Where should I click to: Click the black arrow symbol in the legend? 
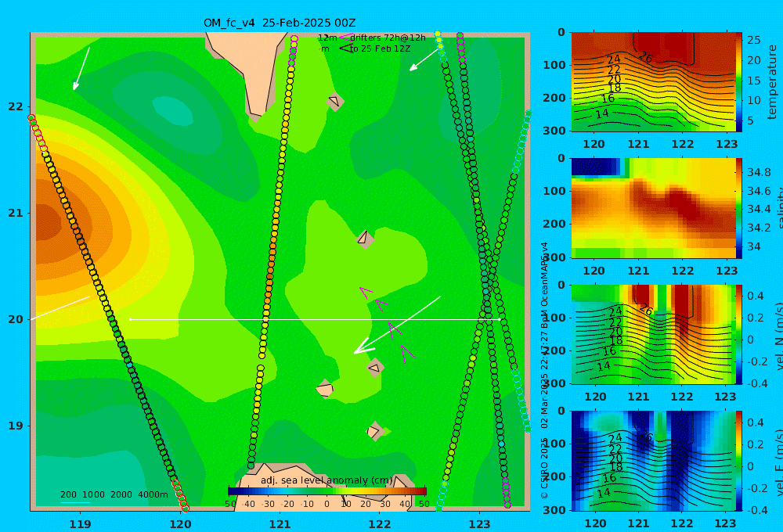[345, 49]
